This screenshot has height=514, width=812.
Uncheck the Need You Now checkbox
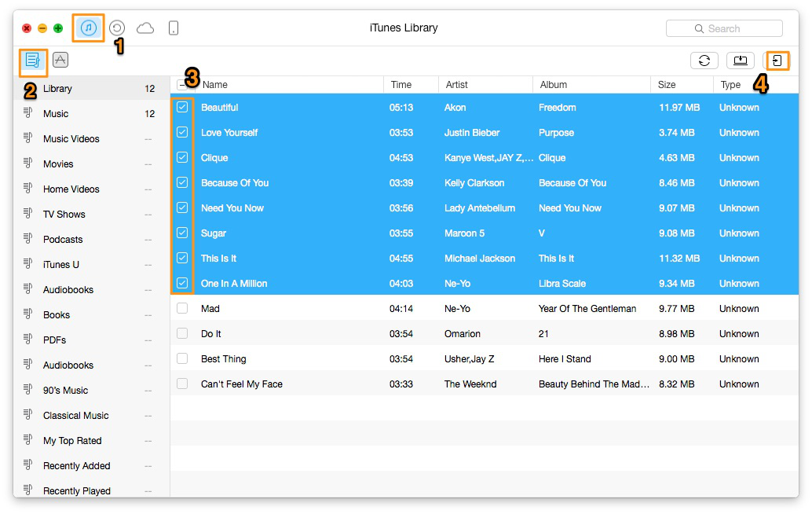[182, 207]
